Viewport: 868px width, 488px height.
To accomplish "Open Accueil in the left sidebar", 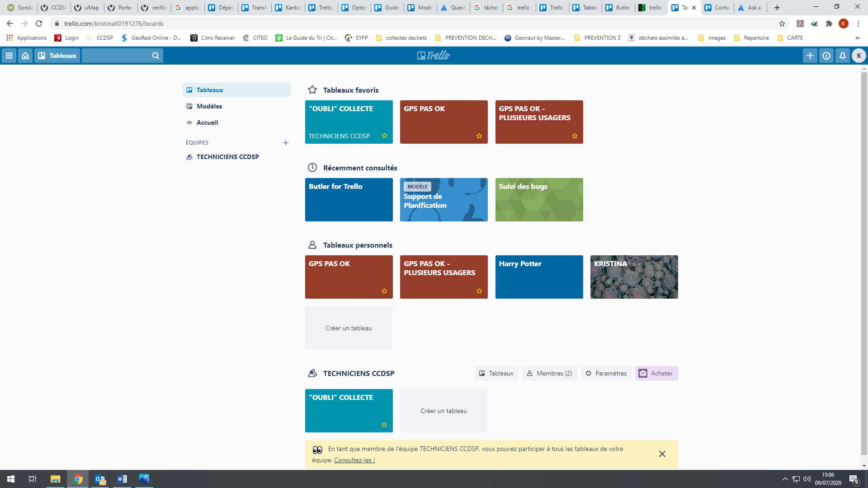I will point(236,122).
